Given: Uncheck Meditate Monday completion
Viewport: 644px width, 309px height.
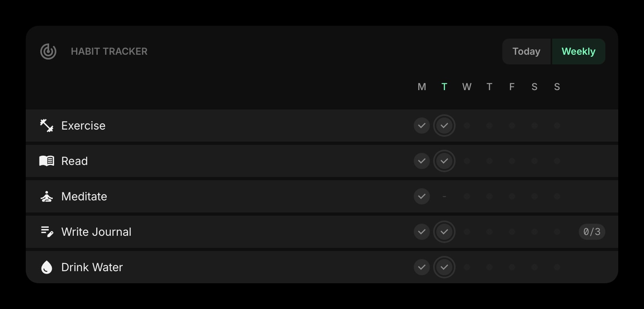Looking at the screenshot, I should (422, 196).
